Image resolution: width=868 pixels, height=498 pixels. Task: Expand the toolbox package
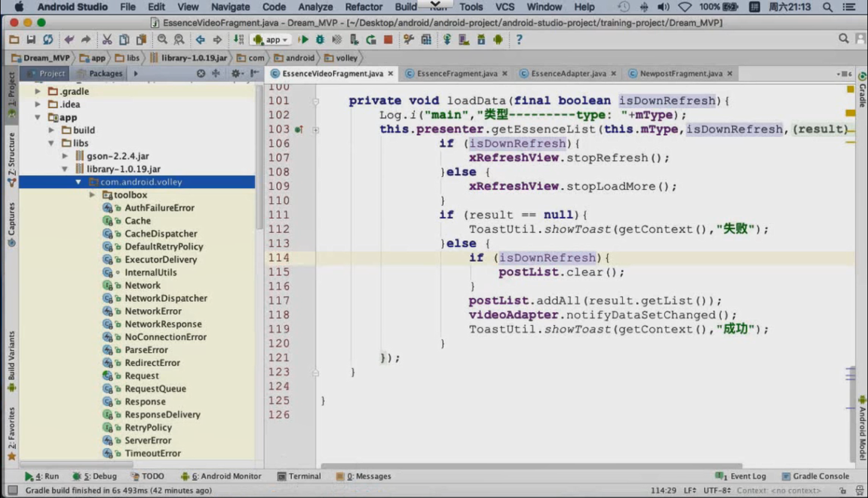coord(92,195)
